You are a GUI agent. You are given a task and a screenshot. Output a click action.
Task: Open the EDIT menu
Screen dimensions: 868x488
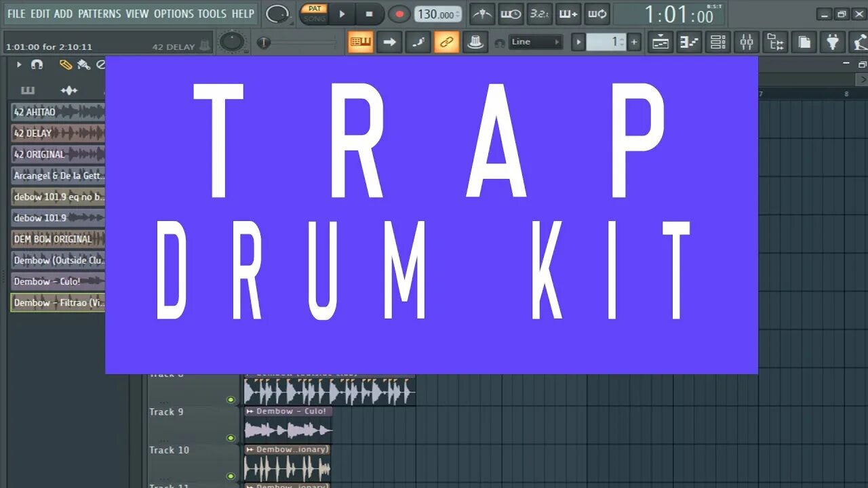pos(41,14)
